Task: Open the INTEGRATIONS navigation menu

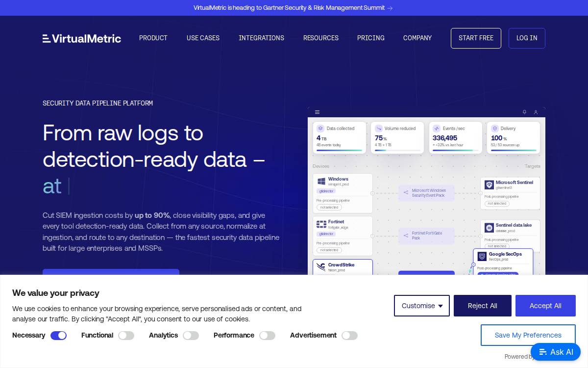Action: pyautogui.click(x=261, y=38)
